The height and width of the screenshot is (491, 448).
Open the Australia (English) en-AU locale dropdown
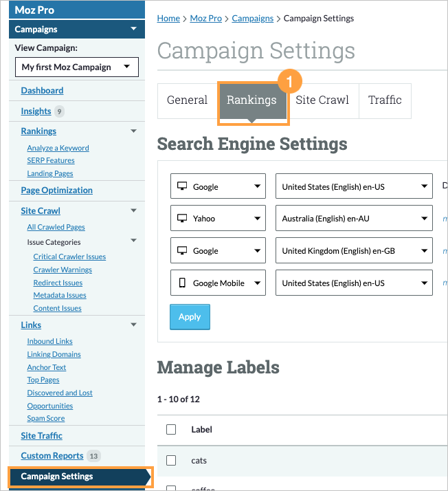pyautogui.click(x=354, y=219)
